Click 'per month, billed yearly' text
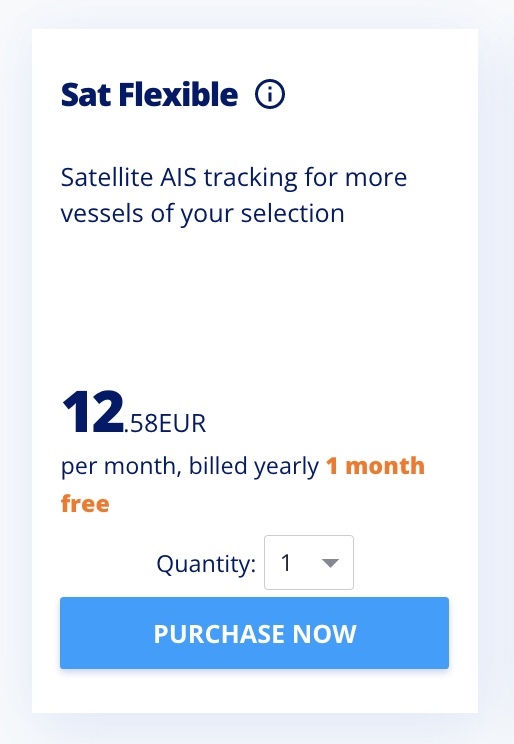The height and width of the screenshot is (744, 514). pyautogui.click(x=190, y=466)
